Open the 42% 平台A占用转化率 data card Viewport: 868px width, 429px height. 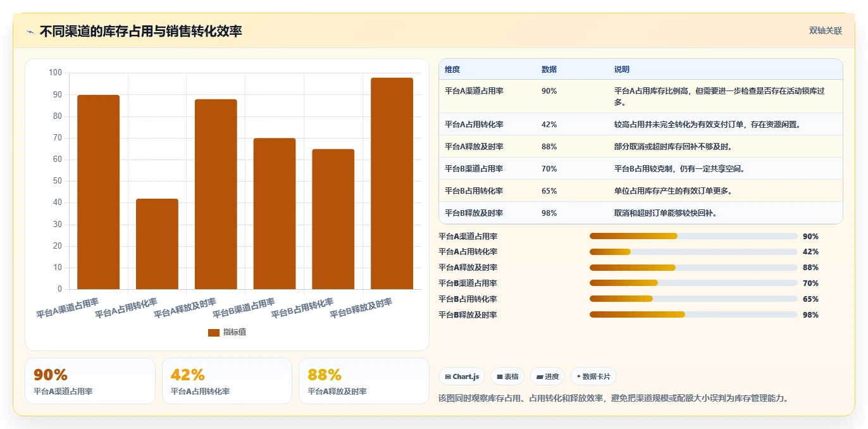coord(227,381)
